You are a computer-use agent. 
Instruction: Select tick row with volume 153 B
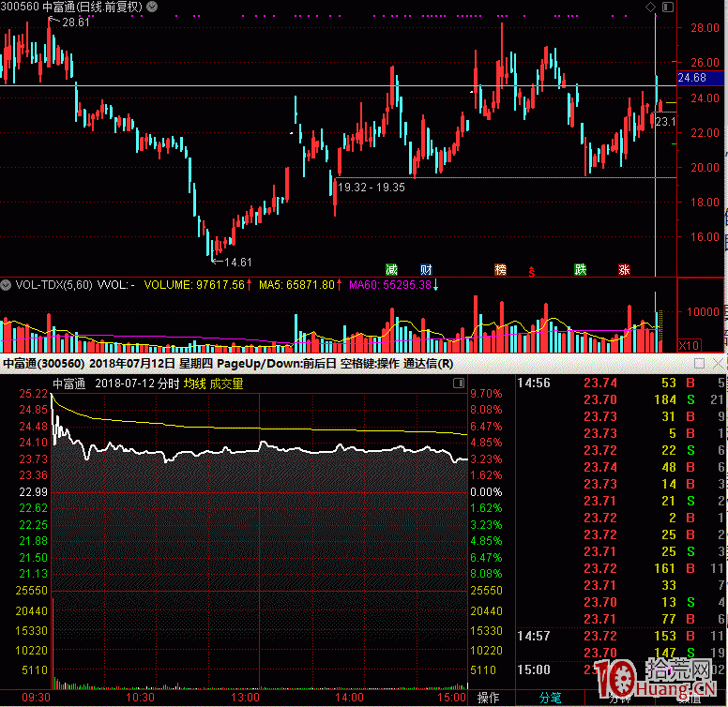coord(622,636)
